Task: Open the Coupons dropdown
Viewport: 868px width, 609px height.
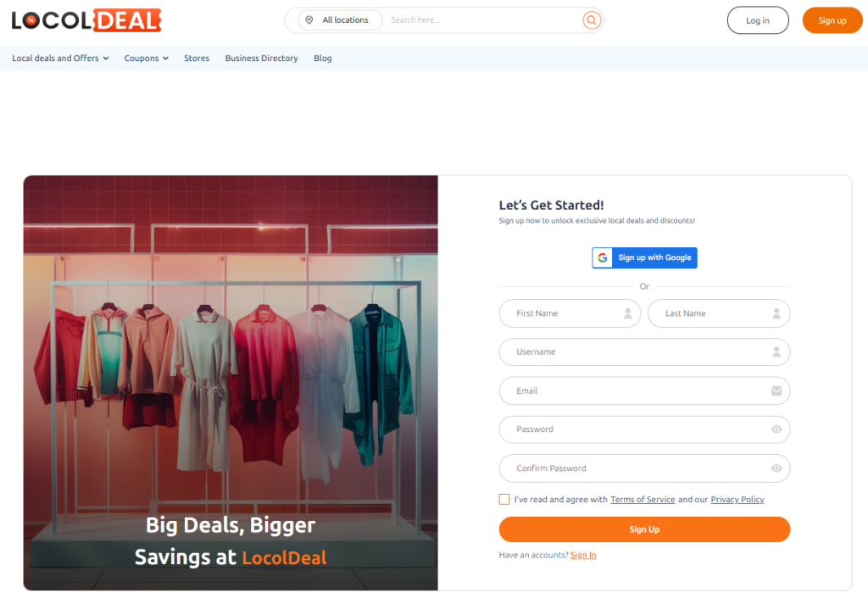Action: tap(146, 58)
